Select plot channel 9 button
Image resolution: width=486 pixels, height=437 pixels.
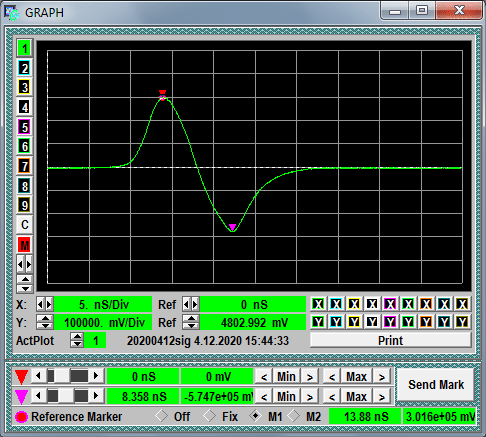pyautogui.click(x=24, y=205)
